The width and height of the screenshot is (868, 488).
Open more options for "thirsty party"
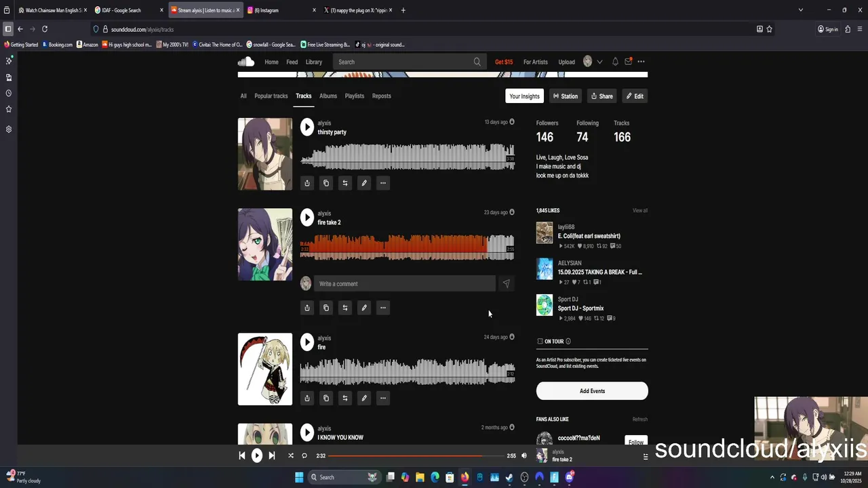point(383,183)
